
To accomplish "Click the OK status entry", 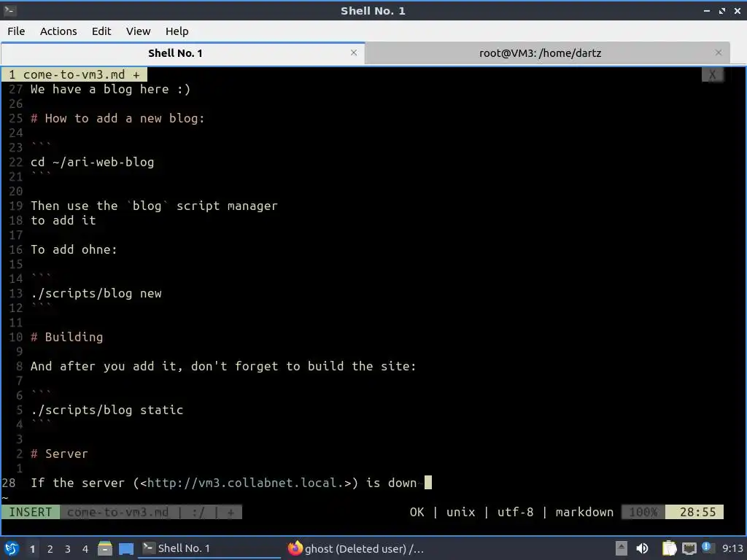I will pos(417,513).
